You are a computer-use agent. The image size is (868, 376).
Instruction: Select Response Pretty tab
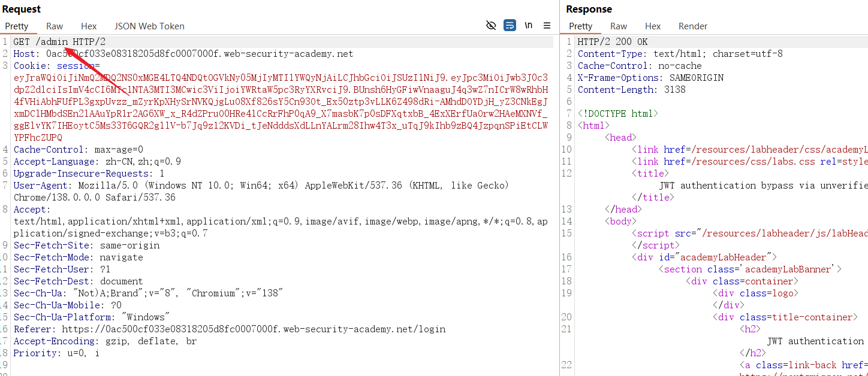coord(580,26)
